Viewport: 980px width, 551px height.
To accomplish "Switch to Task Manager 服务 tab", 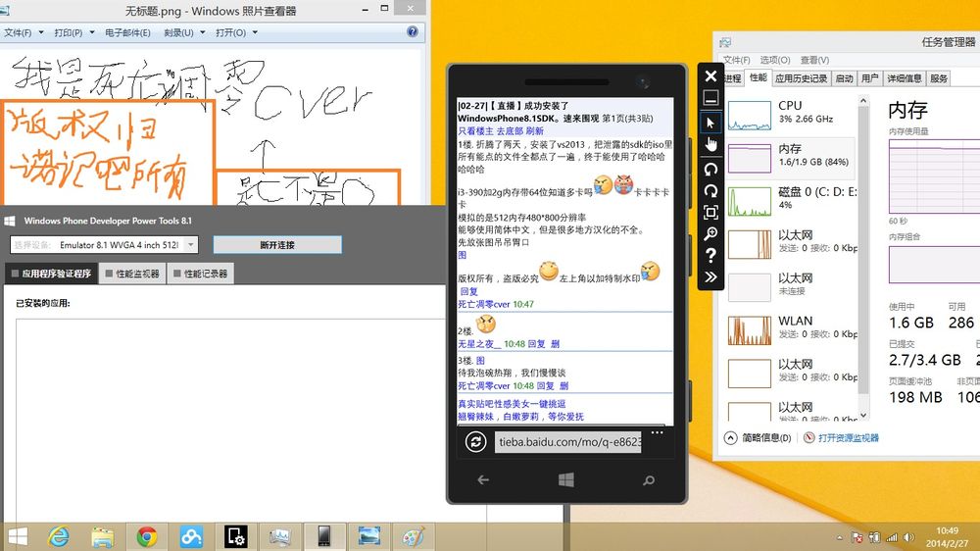I will pos(938,78).
